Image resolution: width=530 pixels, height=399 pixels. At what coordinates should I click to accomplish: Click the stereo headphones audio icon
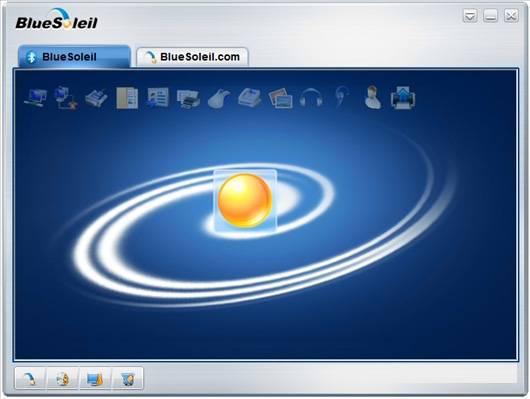311,98
